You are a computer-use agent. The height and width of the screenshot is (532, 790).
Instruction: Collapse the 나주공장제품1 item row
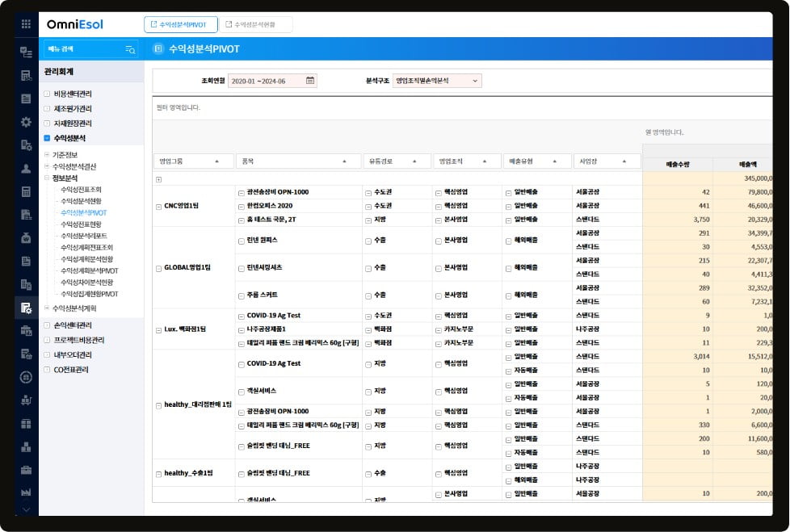[x=242, y=330]
